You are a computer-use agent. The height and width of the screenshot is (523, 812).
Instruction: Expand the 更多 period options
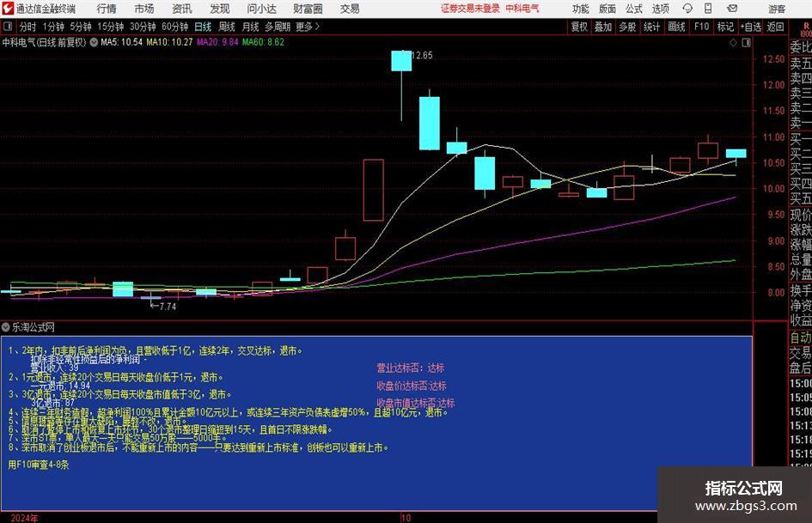tap(308, 27)
